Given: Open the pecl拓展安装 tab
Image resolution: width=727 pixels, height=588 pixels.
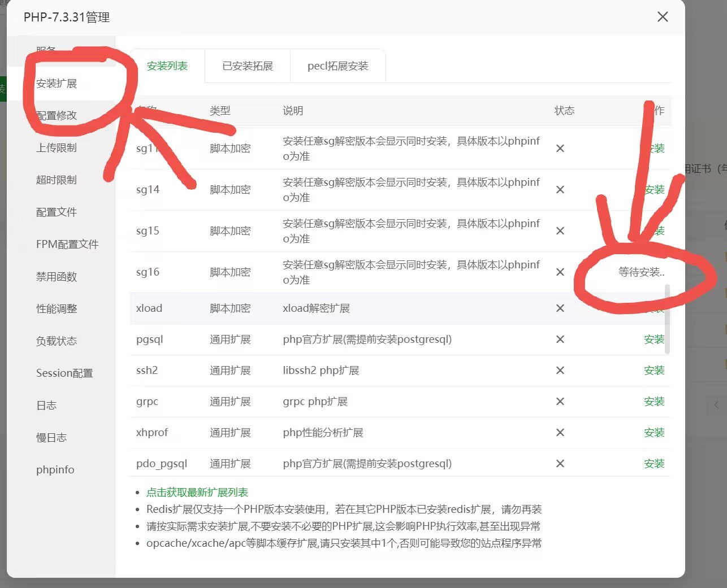Looking at the screenshot, I should click(x=337, y=66).
